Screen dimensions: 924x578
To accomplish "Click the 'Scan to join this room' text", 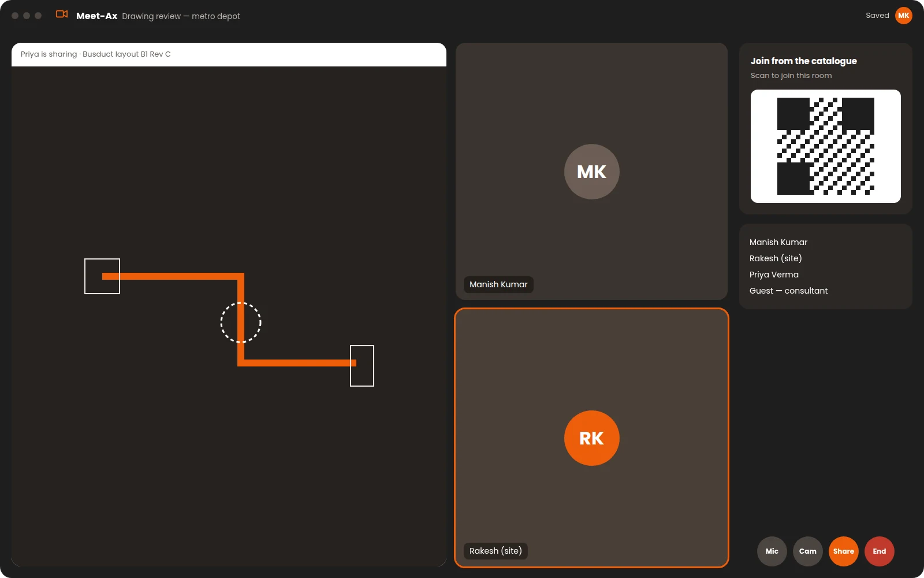I will pos(791,76).
